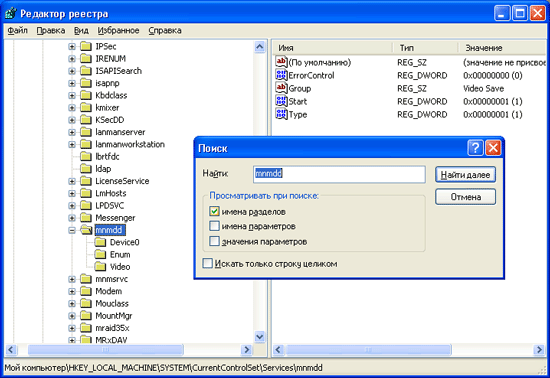Image resolution: width=550 pixels, height=378 pixels.
Task: Expand the mnmsrvc node
Action: coord(72,279)
